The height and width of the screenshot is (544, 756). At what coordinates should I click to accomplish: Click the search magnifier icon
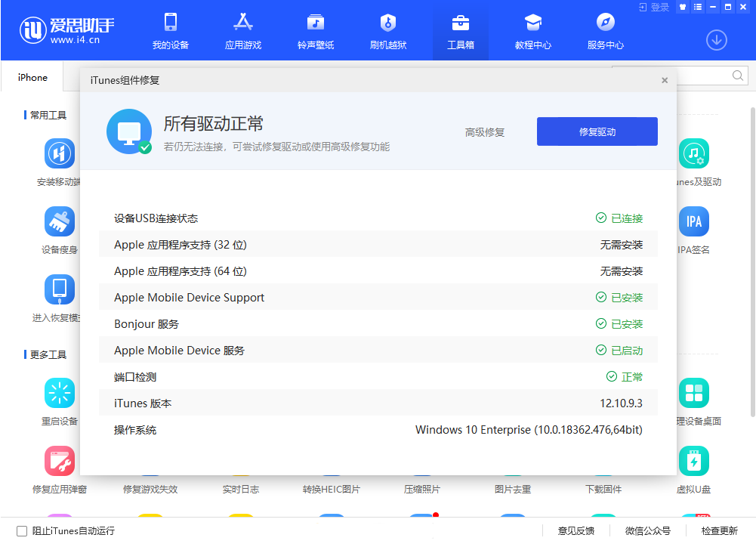[737, 76]
